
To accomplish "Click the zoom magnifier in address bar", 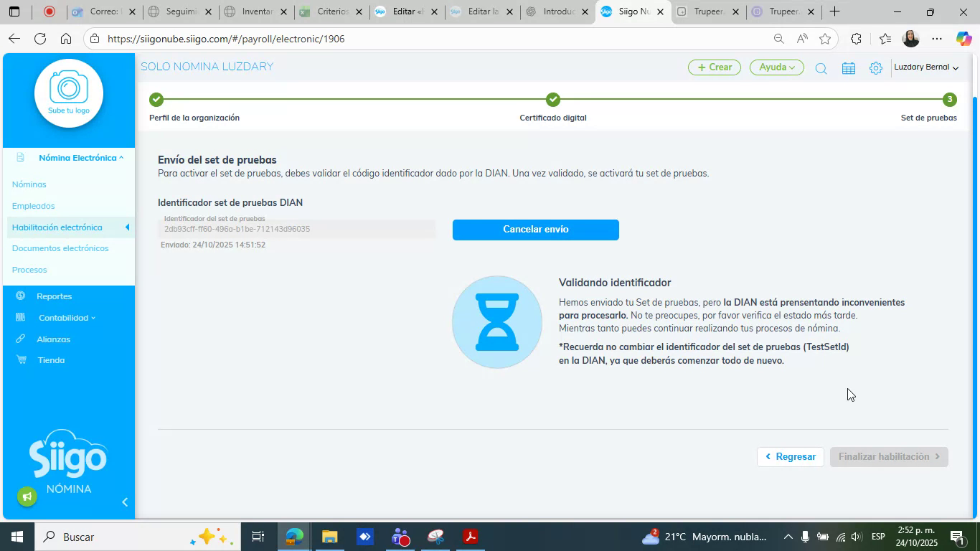I will point(778,39).
